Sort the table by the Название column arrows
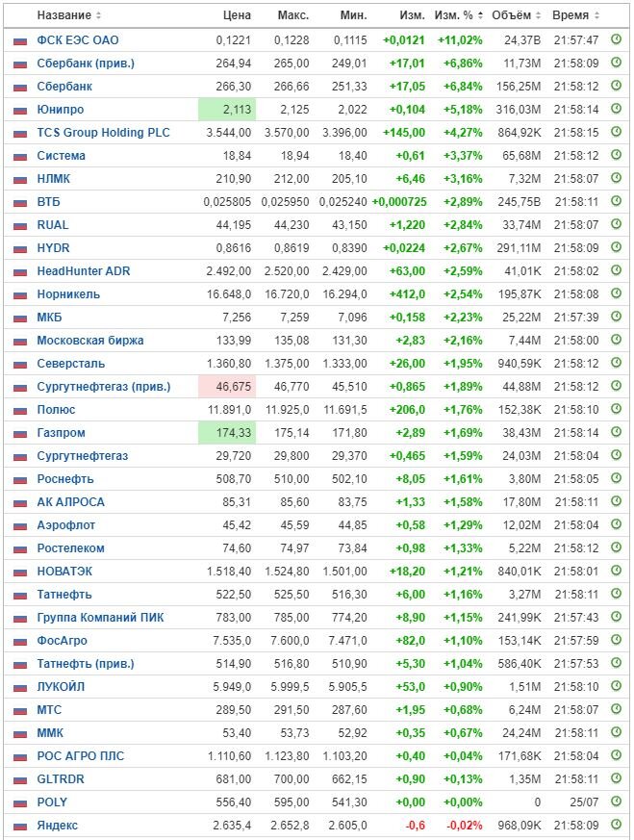Screen dimensions: 634x840 [x=98, y=15]
